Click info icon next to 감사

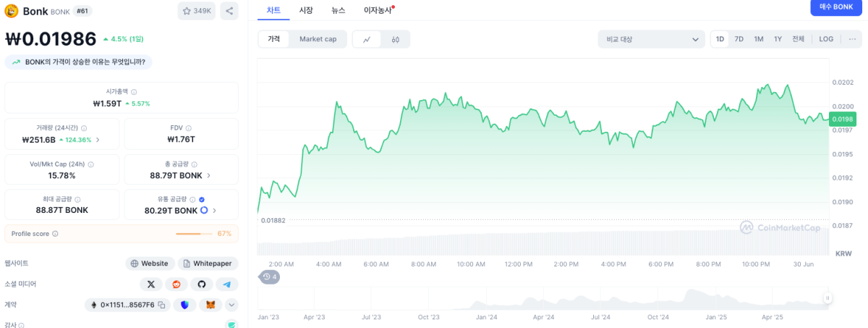point(22,326)
